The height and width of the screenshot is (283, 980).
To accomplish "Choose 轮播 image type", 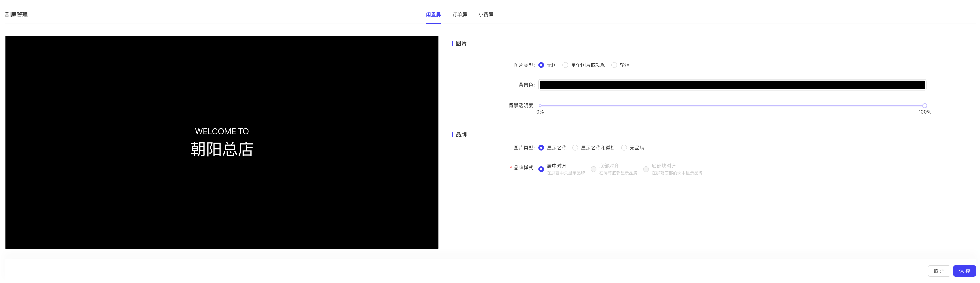I will pyautogui.click(x=614, y=65).
